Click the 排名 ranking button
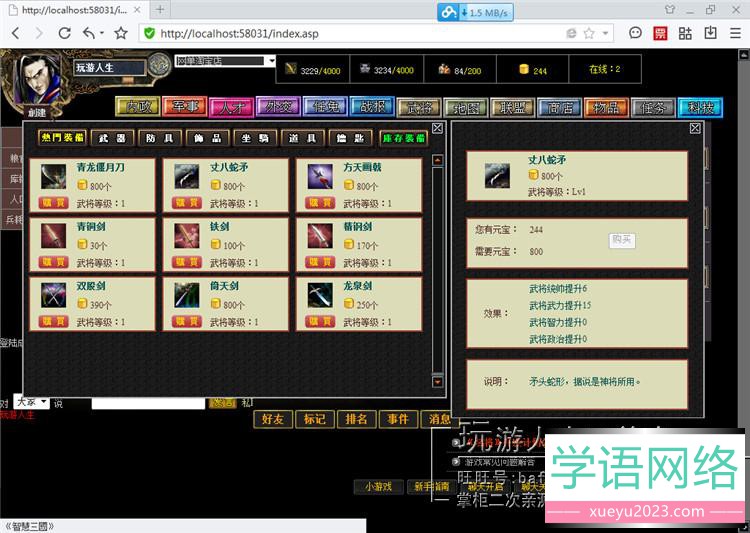750x533 pixels. (356, 419)
